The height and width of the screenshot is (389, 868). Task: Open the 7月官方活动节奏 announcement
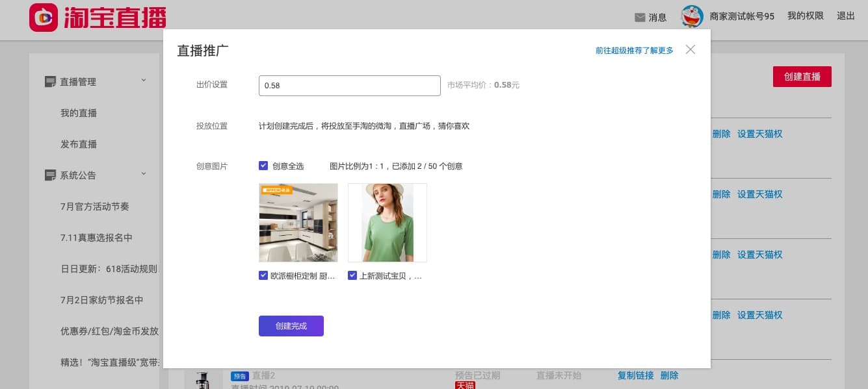[95, 207]
